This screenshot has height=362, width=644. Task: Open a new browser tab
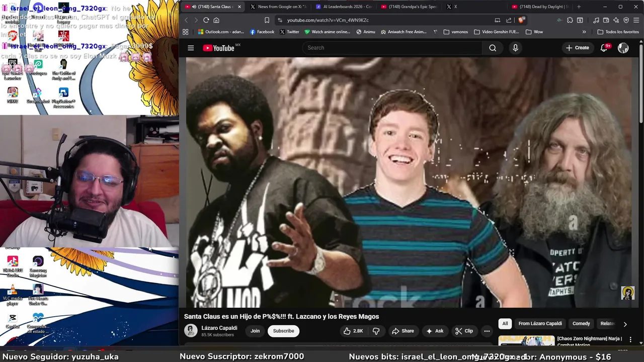(x=579, y=7)
